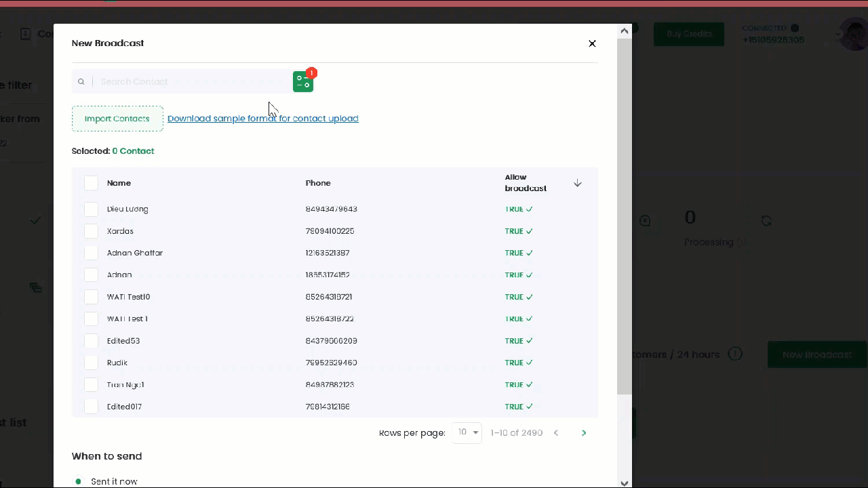This screenshot has height=488, width=868.
Task: Click phone number 85264318721
Action: point(329,297)
